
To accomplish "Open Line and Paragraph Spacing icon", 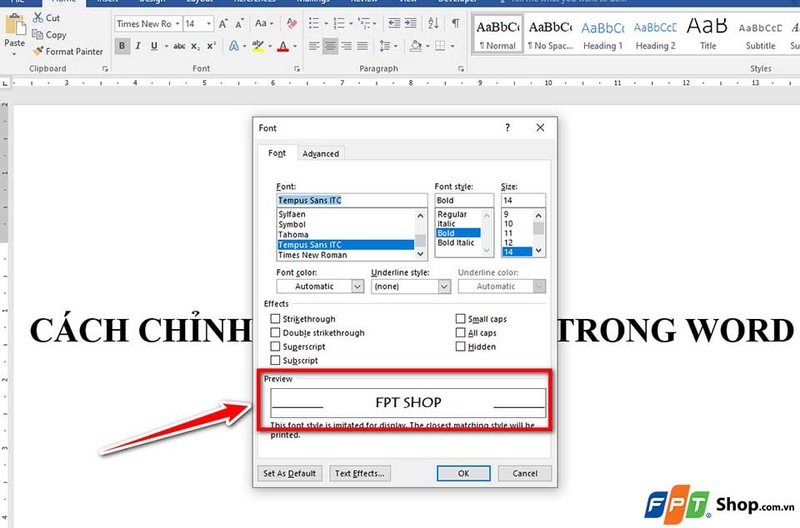I will [x=385, y=46].
